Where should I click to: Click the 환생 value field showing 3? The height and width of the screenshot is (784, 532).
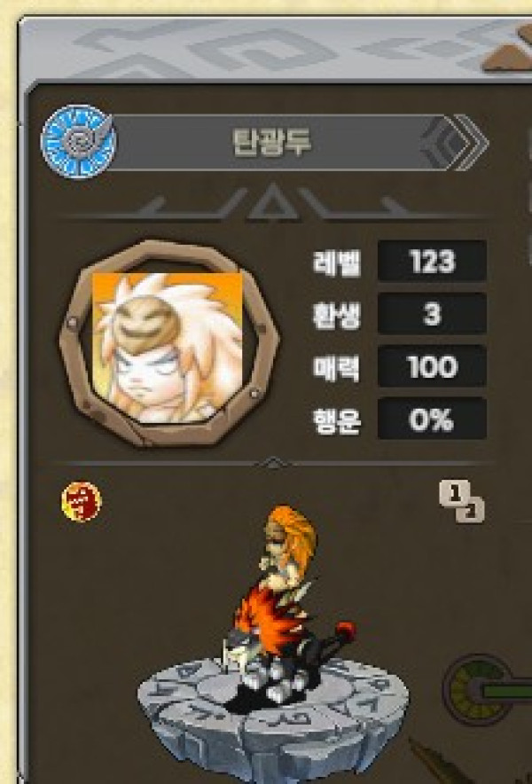tap(432, 314)
